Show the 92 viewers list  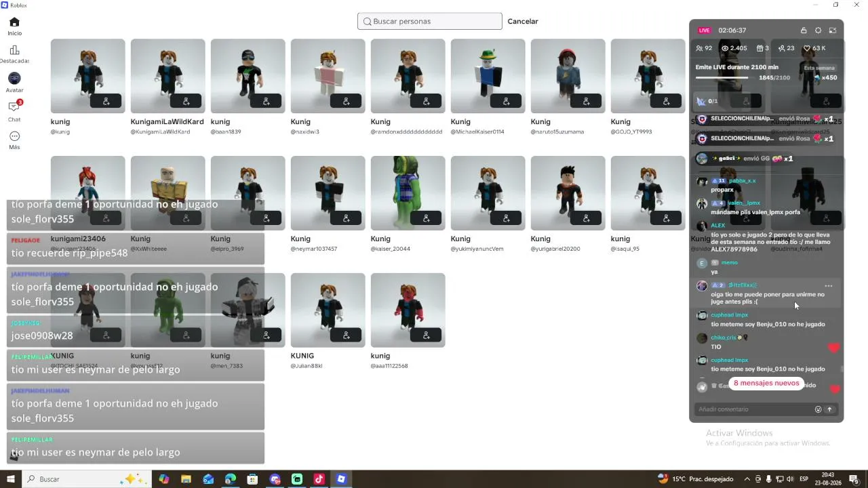704,48
